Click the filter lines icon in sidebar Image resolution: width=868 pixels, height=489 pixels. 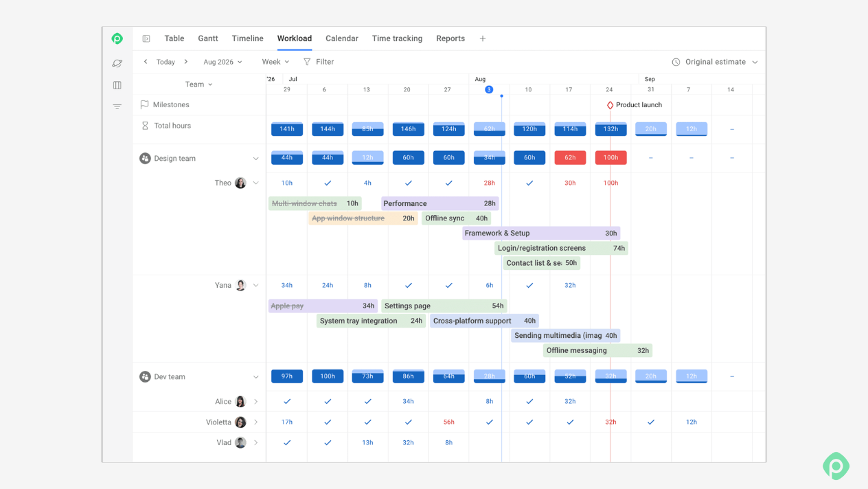[117, 106]
